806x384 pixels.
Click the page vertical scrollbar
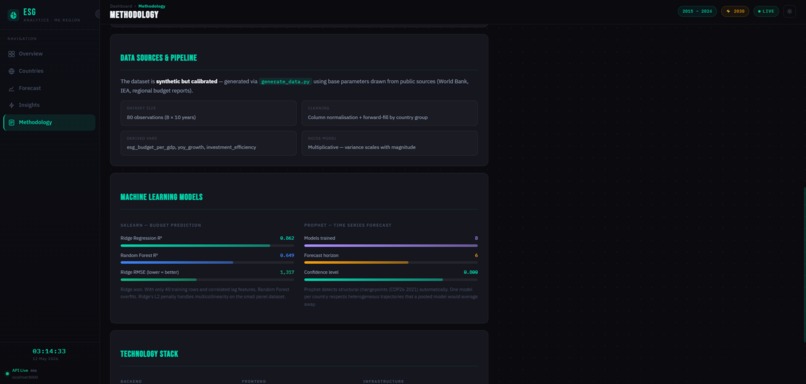click(x=804, y=265)
